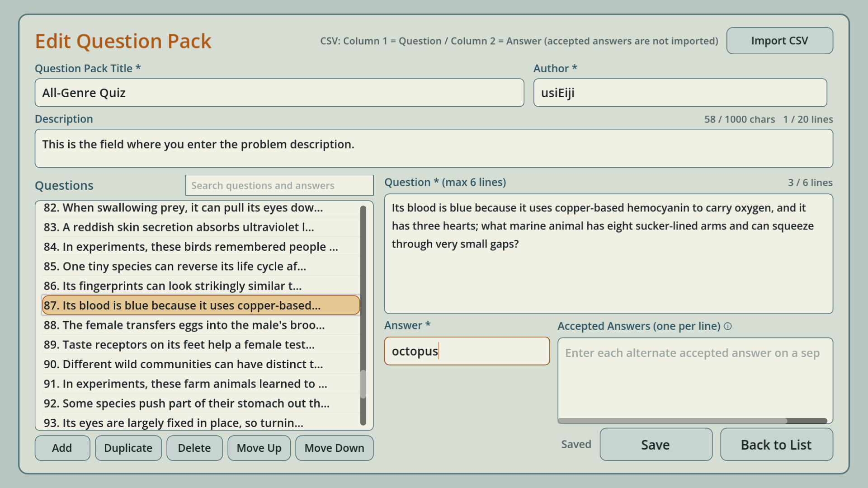The height and width of the screenshot is (488, 868).
Task: Select question 90 about wild communities
Action: (x=201, y=364)
